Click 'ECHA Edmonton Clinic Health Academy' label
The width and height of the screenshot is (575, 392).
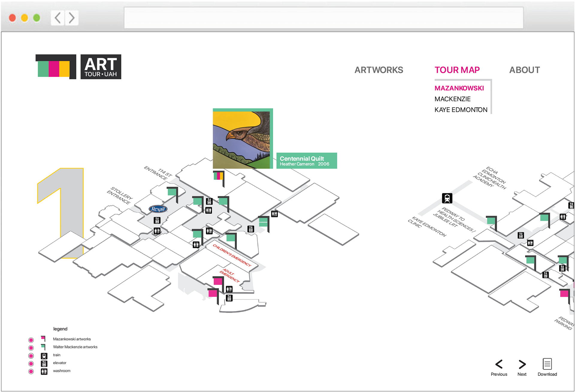(x=490, y=178)
